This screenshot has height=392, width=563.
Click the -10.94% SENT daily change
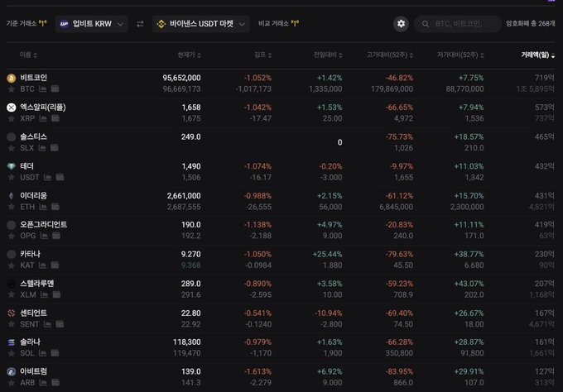coord(328,313)
